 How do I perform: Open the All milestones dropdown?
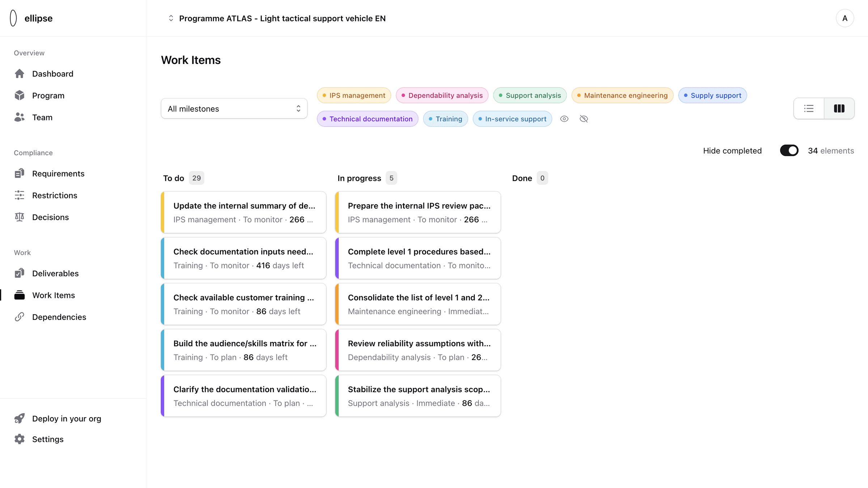[x=234, y=108]
